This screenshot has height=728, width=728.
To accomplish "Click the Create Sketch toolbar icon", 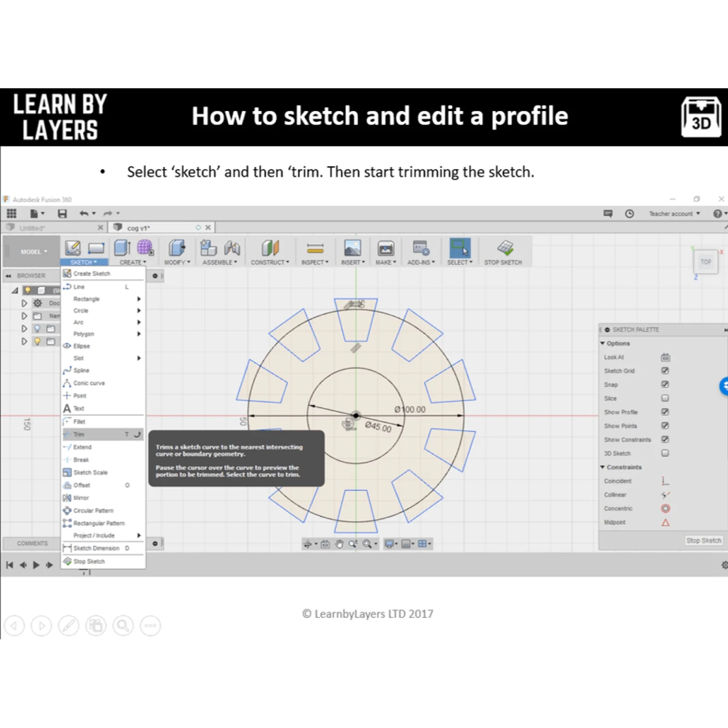I will point(73,248).
